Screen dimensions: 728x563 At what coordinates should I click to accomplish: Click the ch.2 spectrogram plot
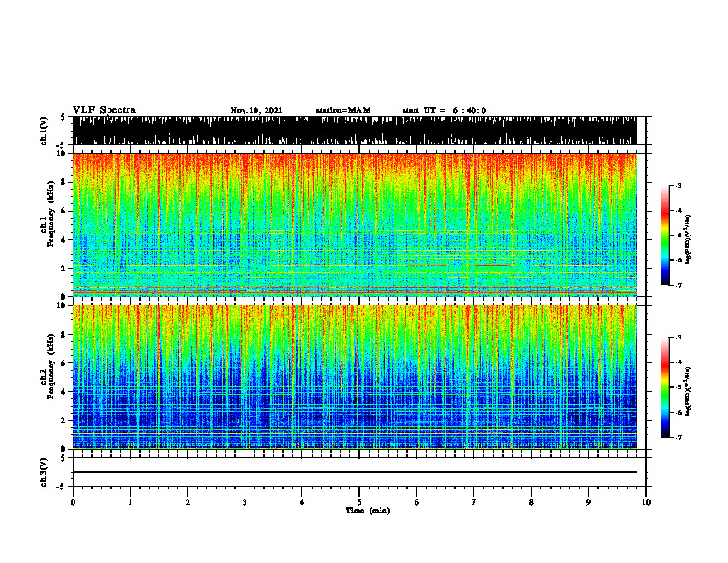[x=354, y=377]
